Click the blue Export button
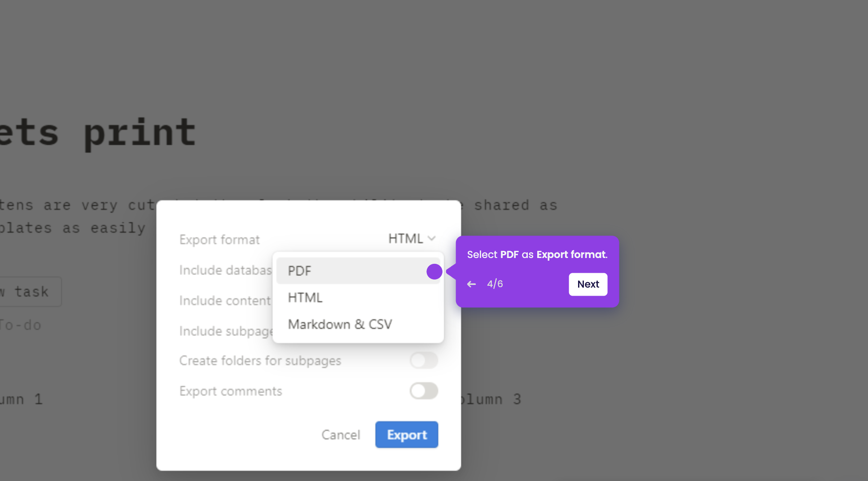Screen dimensions: 868x481 406,434
